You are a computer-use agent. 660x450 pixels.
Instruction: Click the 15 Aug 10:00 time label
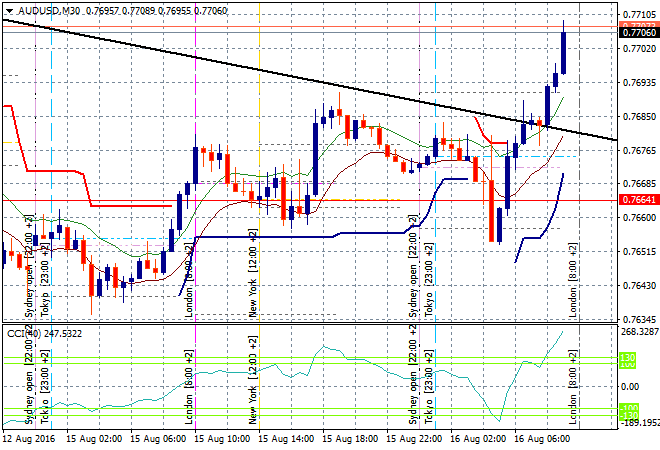tap(222, 439)
